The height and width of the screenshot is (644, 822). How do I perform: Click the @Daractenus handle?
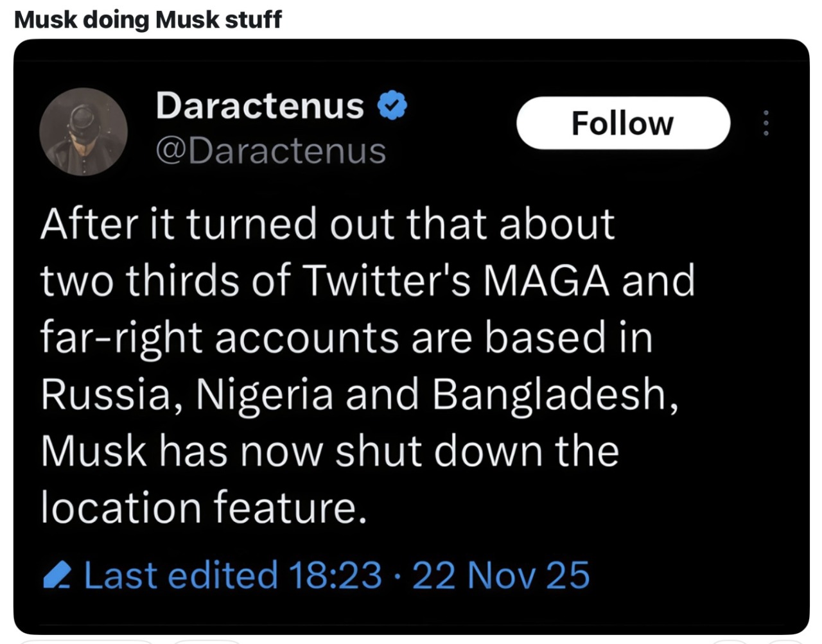[x=270, y=152]
